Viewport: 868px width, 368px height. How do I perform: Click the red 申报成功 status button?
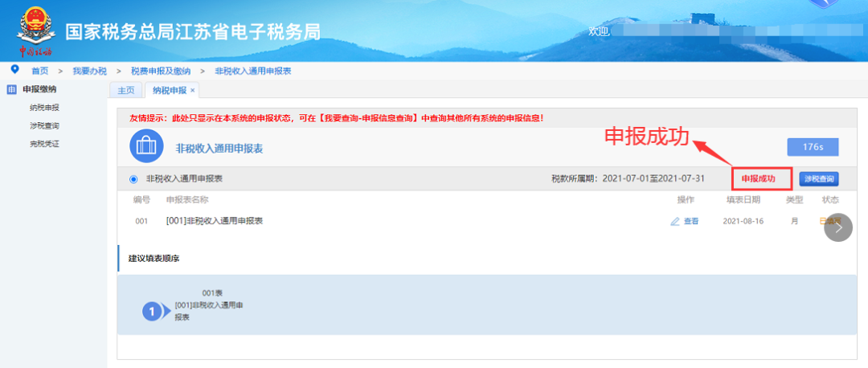pos(762,178)
